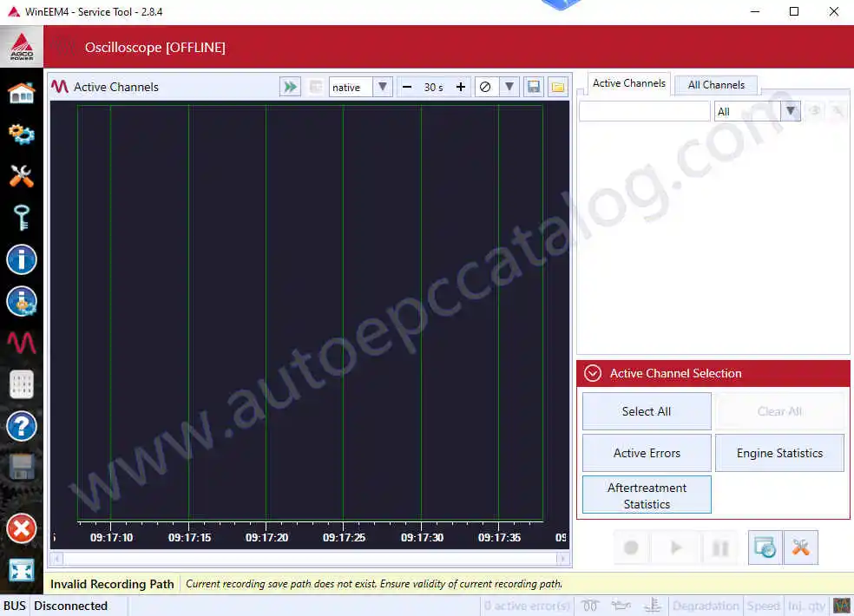Open the Home page from the sidebar
Image resolution: width=854 pixels, height=616 pixels.
pos(22,93)
